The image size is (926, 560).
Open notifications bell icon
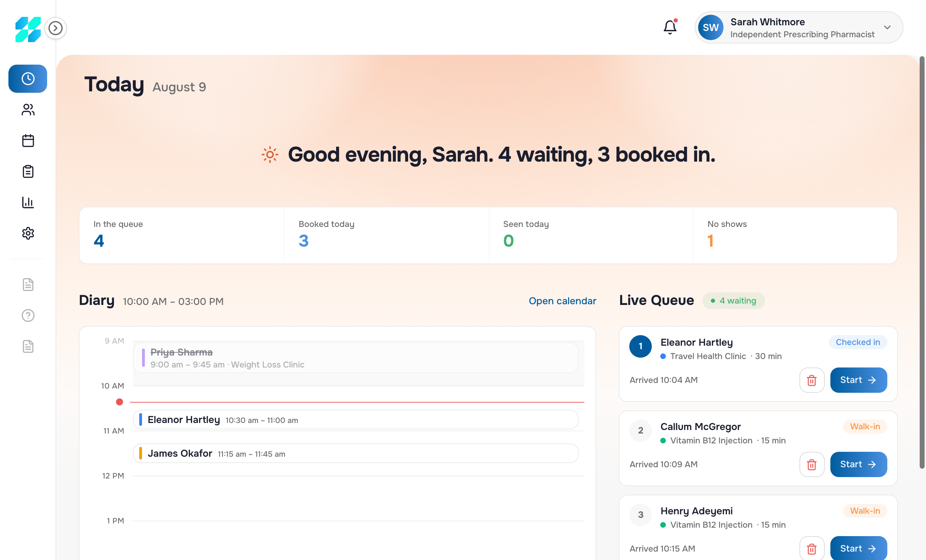(x=670, y=27)
